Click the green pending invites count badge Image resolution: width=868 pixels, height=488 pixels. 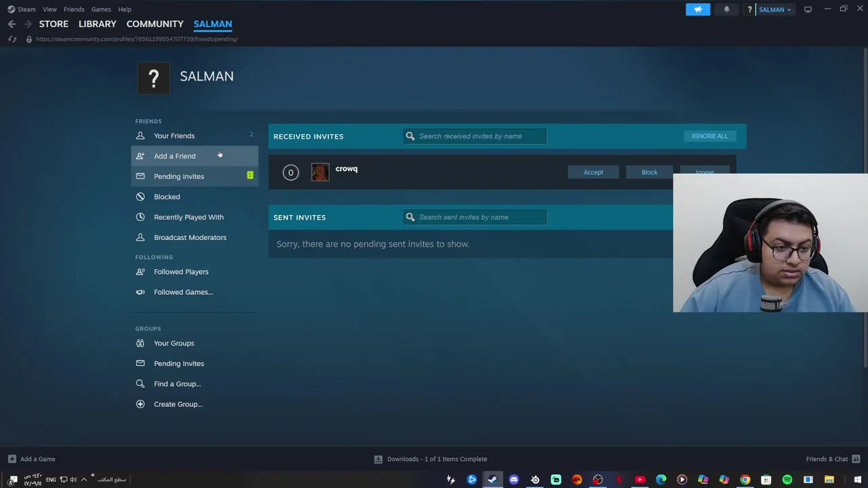[250, 176]
